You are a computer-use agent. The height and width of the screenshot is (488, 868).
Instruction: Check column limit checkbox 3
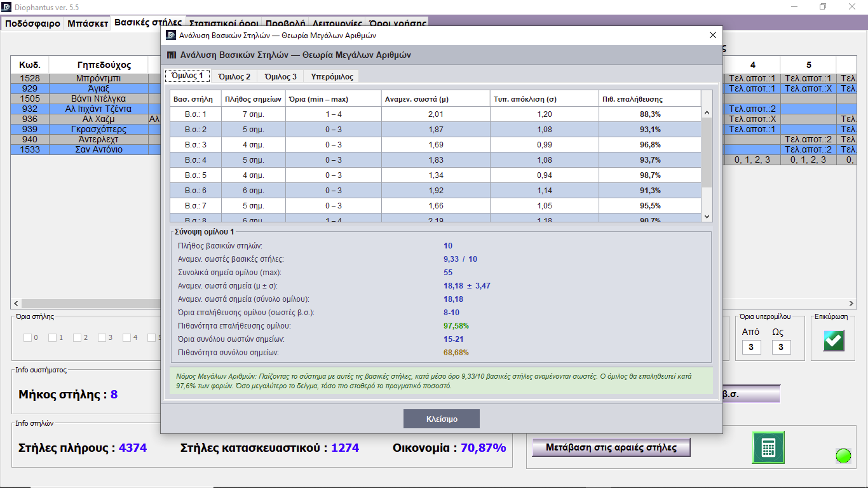tap(102, 337)
